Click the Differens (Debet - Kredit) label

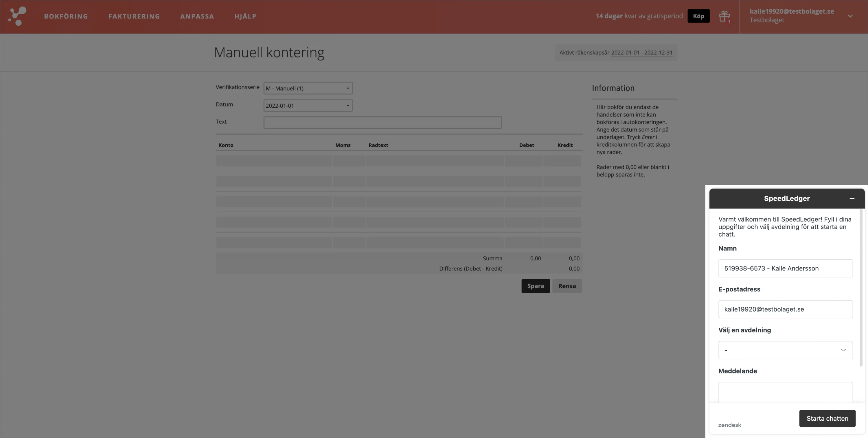pyautogui.click(x=471, y=268)
